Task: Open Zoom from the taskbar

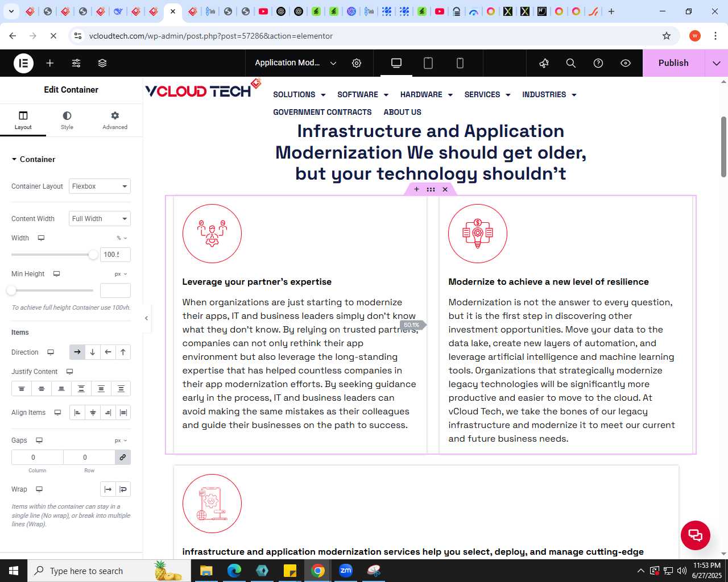Action: [346, 571]
